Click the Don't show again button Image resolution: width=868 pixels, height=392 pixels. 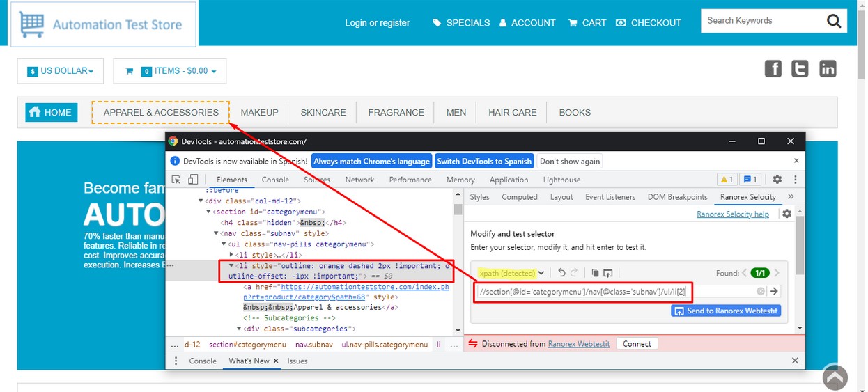pos(570,161)
